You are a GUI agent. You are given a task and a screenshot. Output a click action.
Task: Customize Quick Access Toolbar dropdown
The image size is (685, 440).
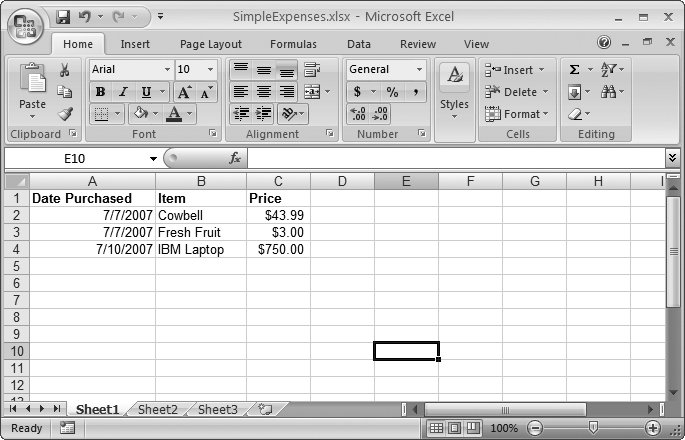[x=160, y=17]
